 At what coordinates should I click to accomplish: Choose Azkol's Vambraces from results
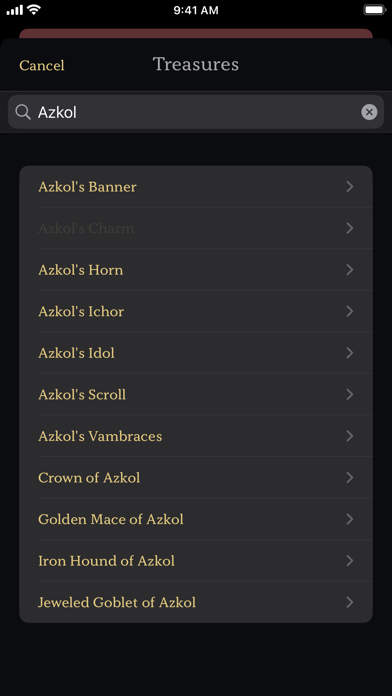[x=196, y=436]
